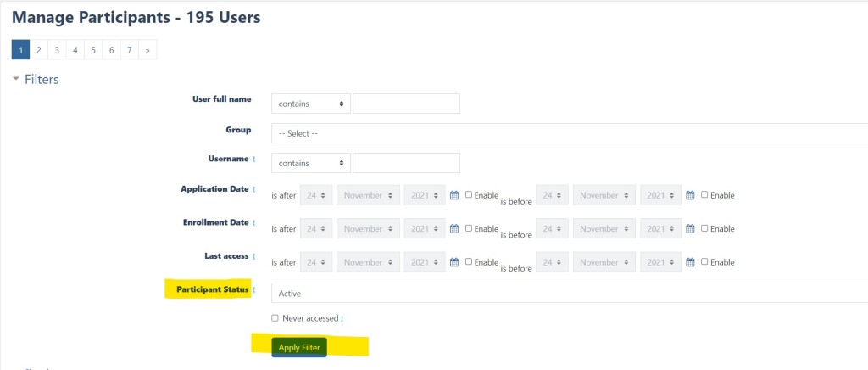Viewport: 868px width, 370px height.
Task: Tick the Never accessed checkbox
Action: [x=275, y=318]
